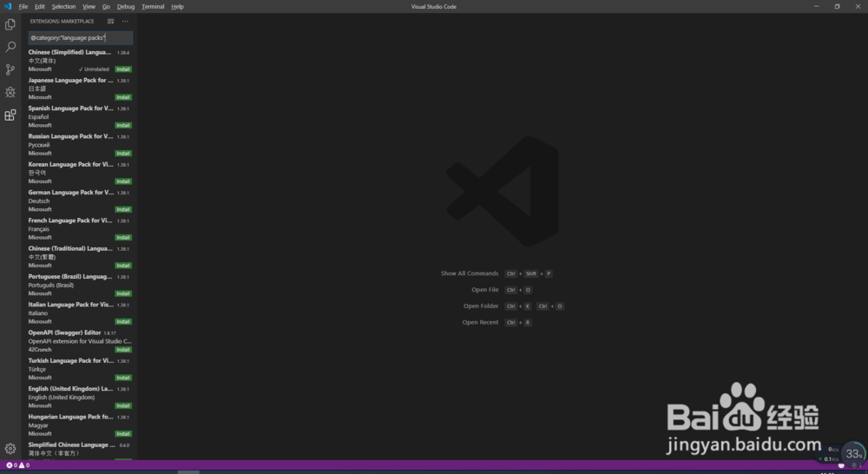868x474 pixels.
Task: Click errors and warnings status indicator
Action: 17,465
